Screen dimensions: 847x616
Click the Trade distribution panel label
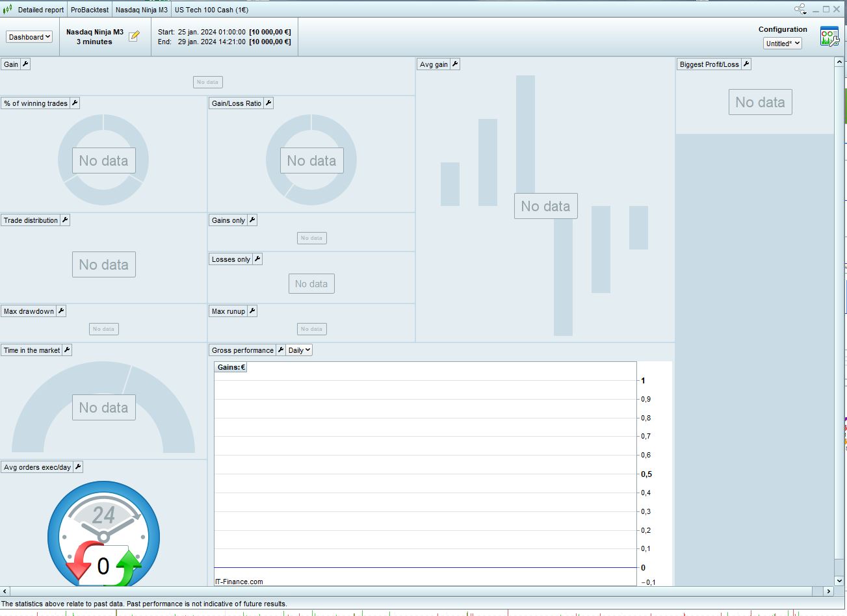(31, 220)
